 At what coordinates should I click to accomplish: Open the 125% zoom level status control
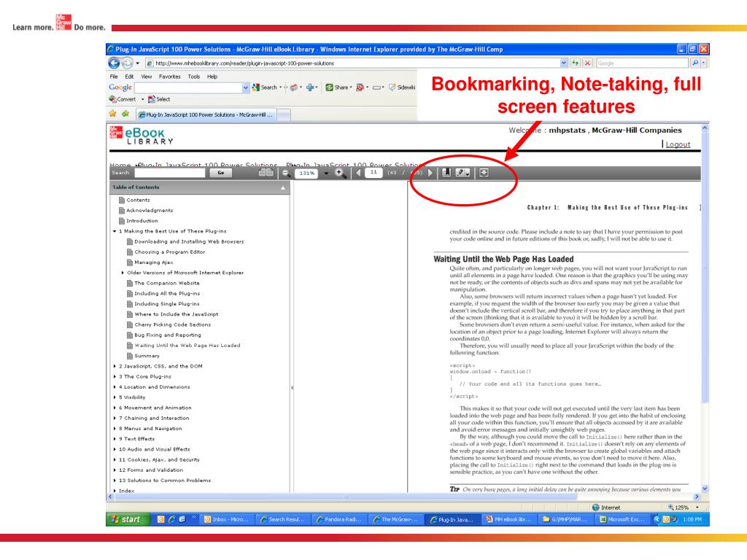pos(683,507)
